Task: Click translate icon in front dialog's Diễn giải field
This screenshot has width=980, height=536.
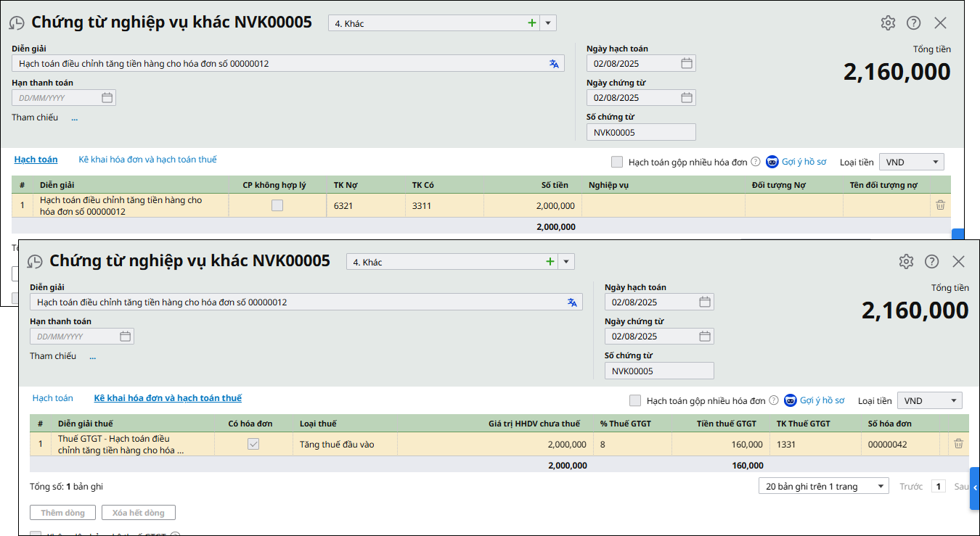Action: pyautogui.click(x=572, y=302)
